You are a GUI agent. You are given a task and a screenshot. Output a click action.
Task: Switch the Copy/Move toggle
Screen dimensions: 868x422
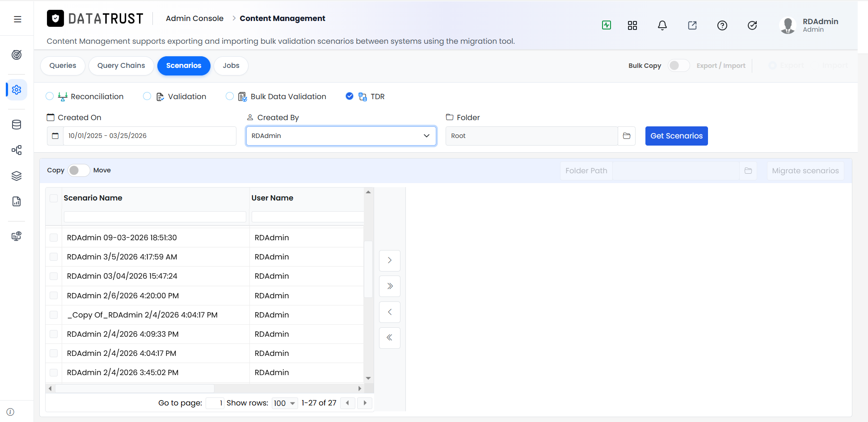coord(79,170)
